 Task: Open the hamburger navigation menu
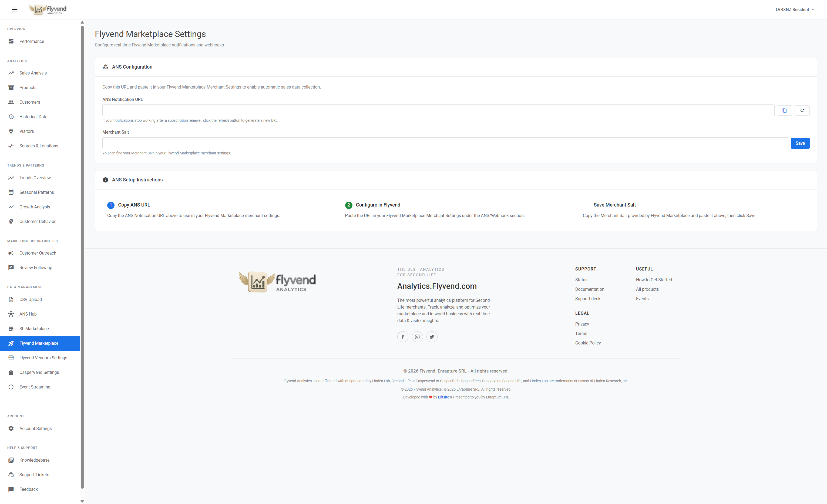[x=14, y=9]
